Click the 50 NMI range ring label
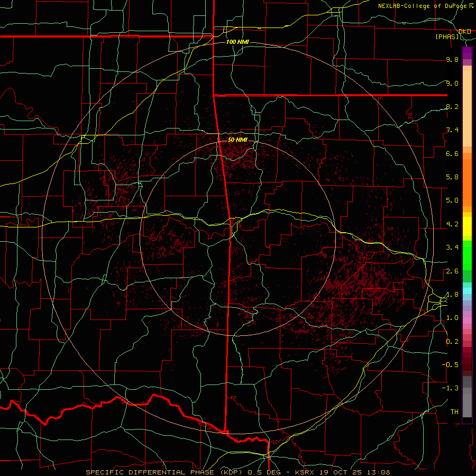 click(237, 140)
